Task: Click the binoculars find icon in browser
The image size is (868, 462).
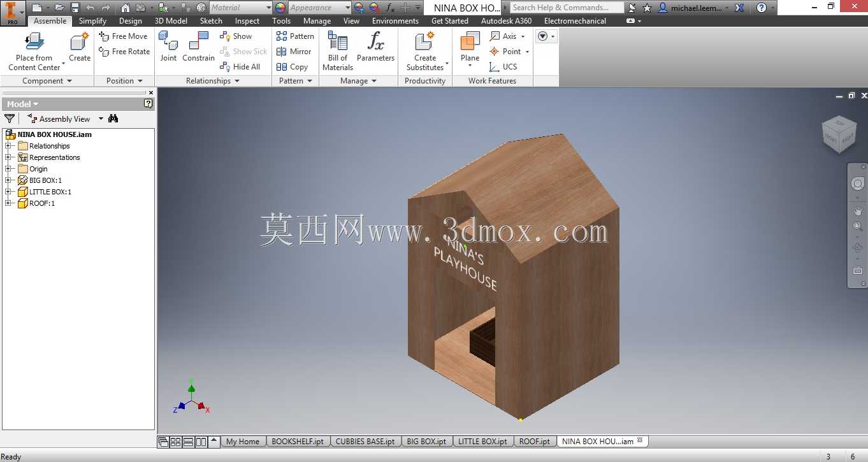Action: point(113,119)
